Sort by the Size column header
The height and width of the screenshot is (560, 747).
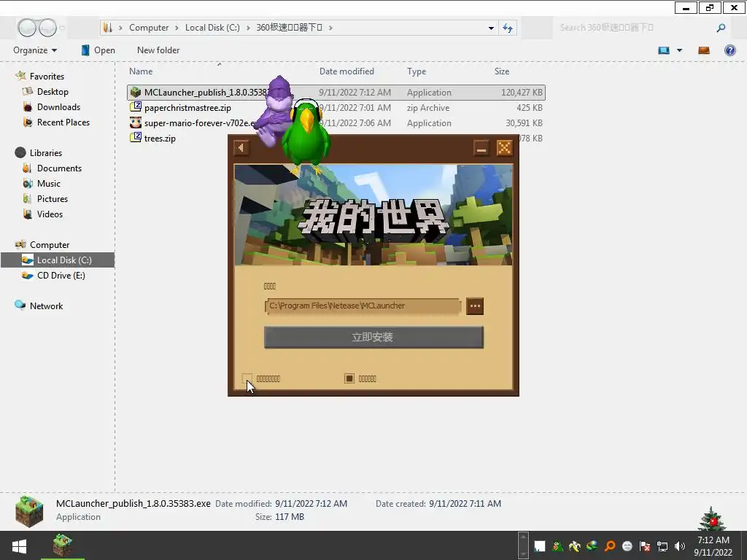click(502, 71)
